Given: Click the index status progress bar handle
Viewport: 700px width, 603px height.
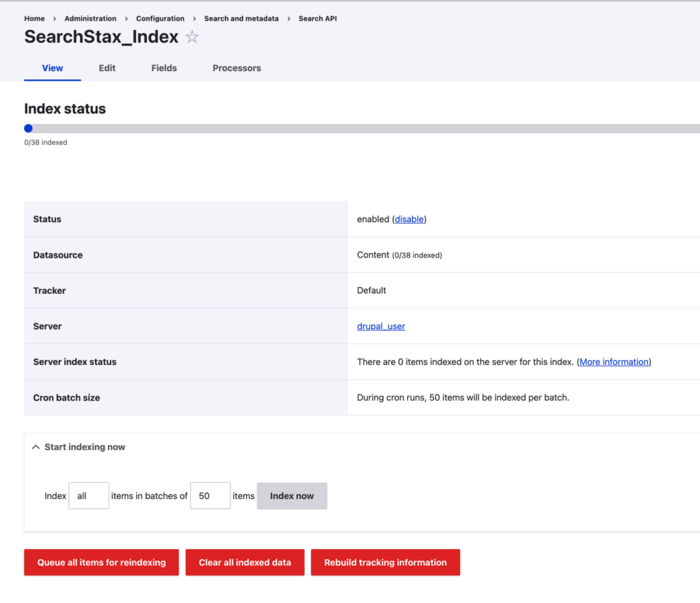Looking at the screenshot, I should click(29, 129).
